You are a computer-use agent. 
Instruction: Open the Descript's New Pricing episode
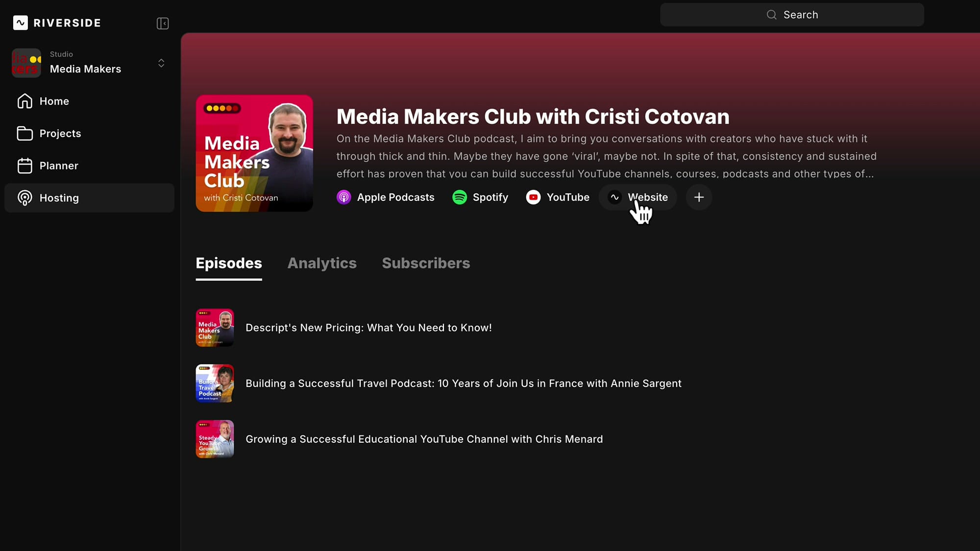(368, 328)
